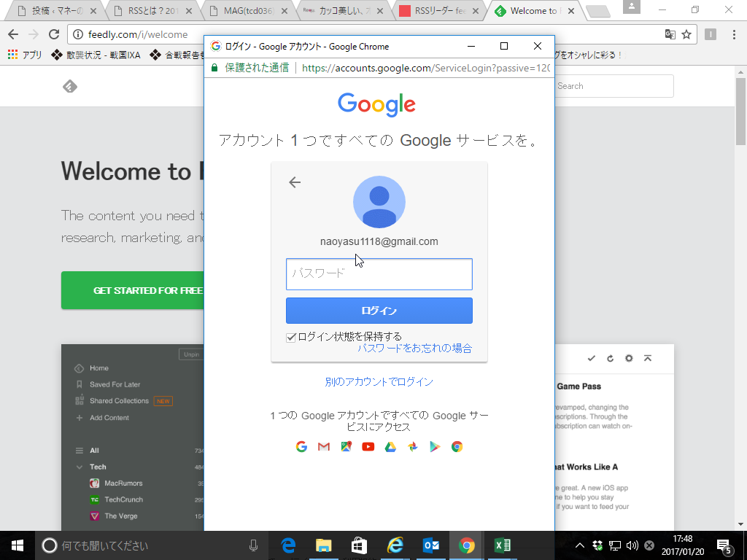Image resolution: width=747 pixels, height=560 pixels.
Task: Open Excel from the taskbar
Action: click(502, 545)
